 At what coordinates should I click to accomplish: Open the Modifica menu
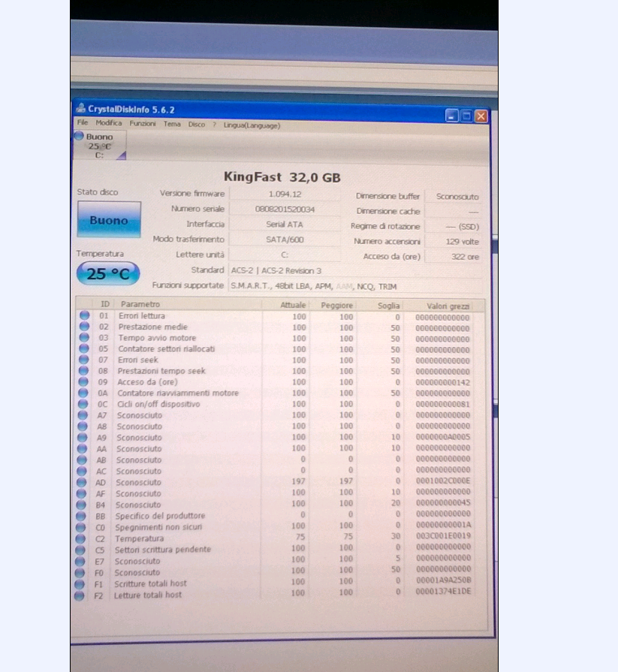[x=109, y=123]
